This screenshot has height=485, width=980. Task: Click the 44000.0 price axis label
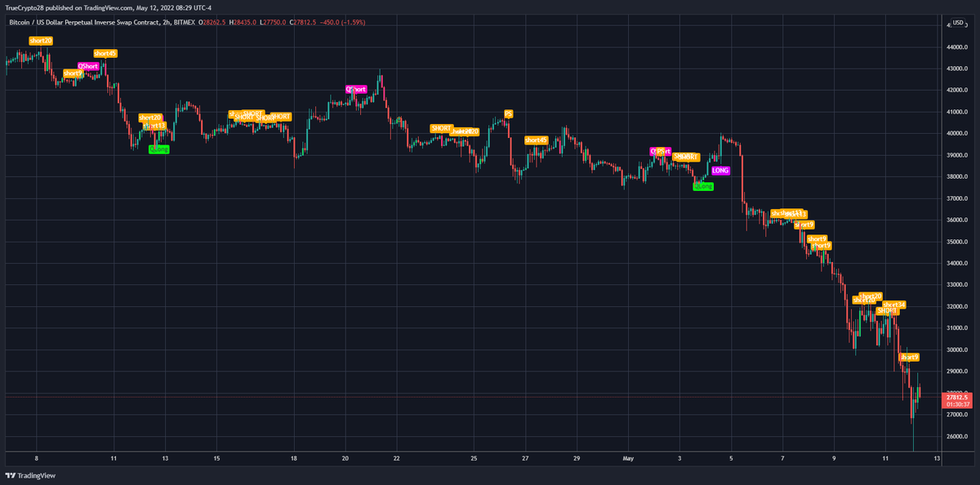click(957, 47)
